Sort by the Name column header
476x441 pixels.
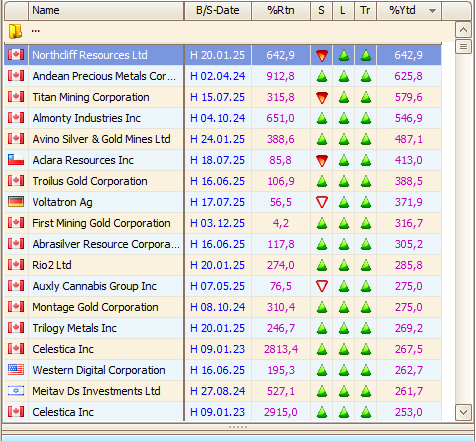[106, 11]
